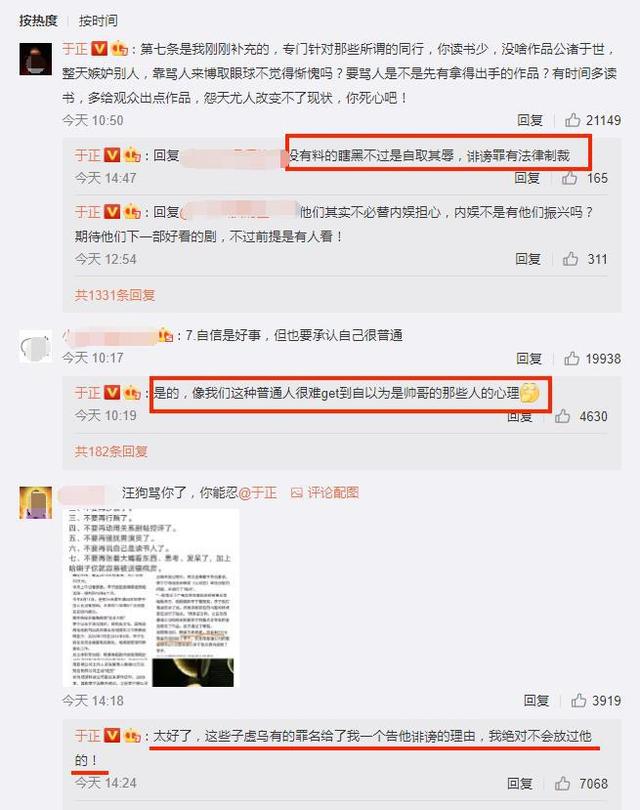Expand 共182条回复 replies
This screenshot has height=810, width=640.
coord(111,451)
